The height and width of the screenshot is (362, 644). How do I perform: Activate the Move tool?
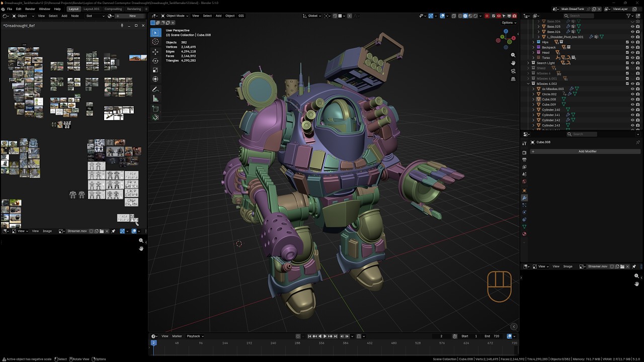[x=155, y=52]
